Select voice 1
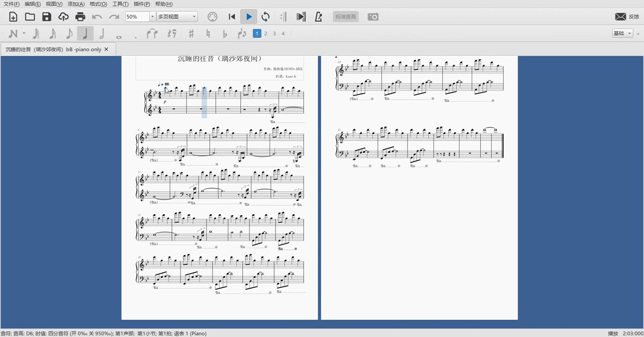 coord(256,34)
